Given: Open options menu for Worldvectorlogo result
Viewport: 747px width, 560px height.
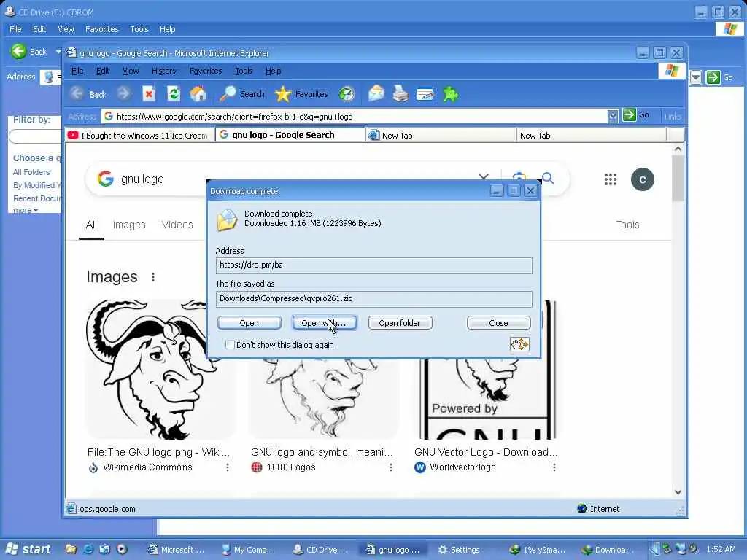Looking at the screenshot, I should (x=554, y=467).
